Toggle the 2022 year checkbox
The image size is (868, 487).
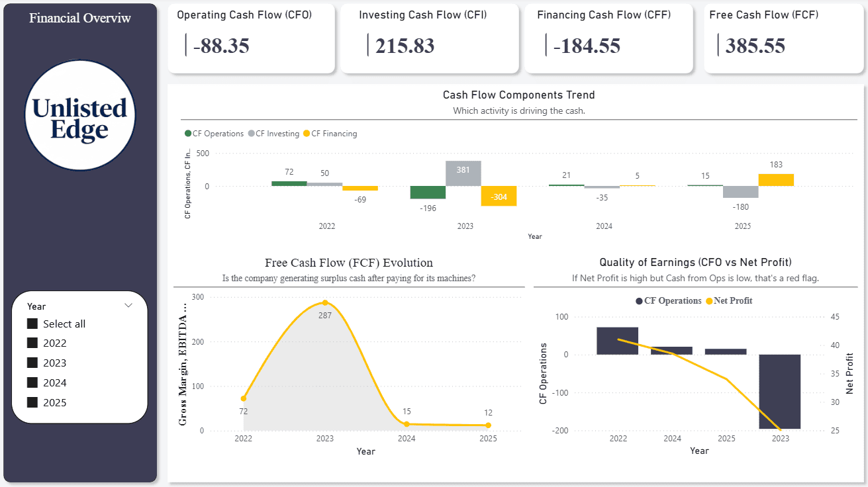(x=32, y=343)
